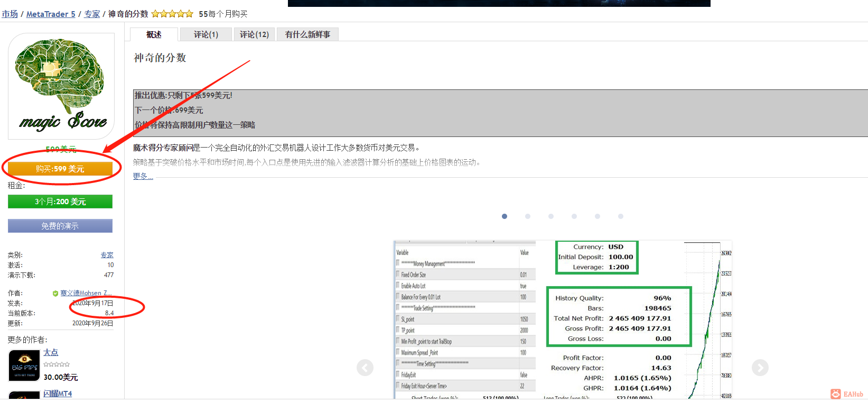Click the demo downloads count 477
Viewport: 868px width, 402px height.
coord(109,275)
